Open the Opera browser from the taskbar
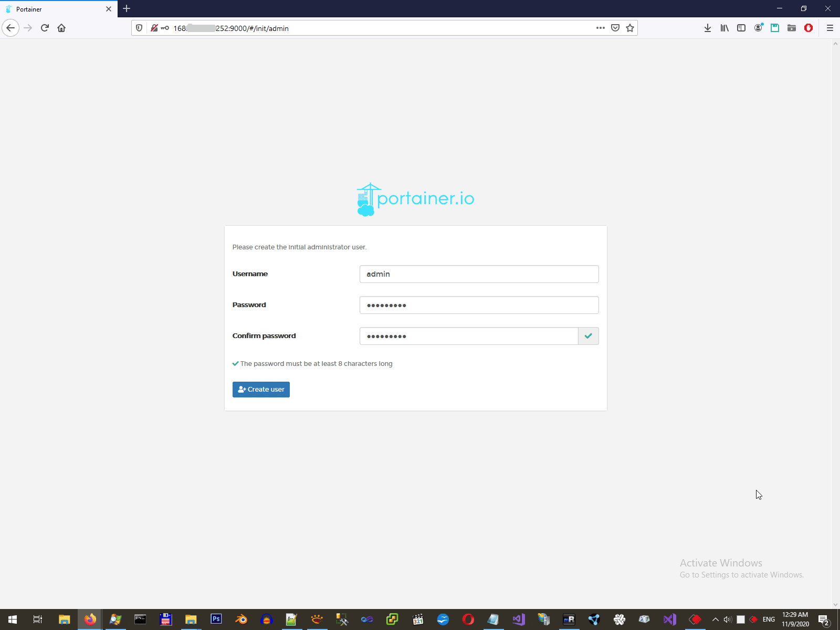Screen dimensions: 840x630 [468, 619]
